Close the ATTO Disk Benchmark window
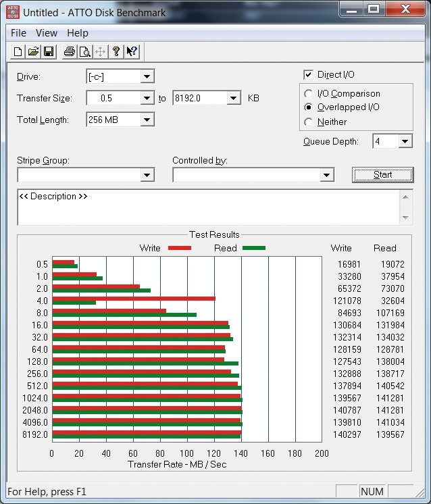This screenshot has height=504, width=431. [x=405, y=9]
